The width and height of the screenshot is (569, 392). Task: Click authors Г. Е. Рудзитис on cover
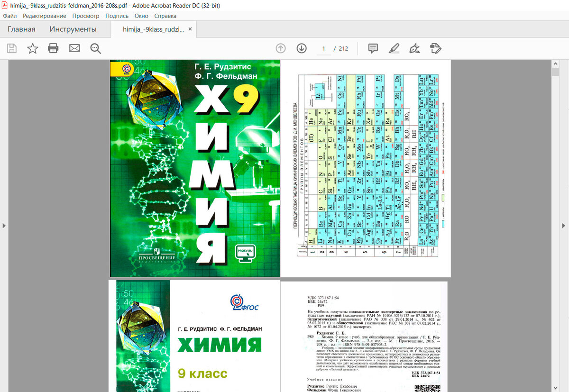[222, 66]
